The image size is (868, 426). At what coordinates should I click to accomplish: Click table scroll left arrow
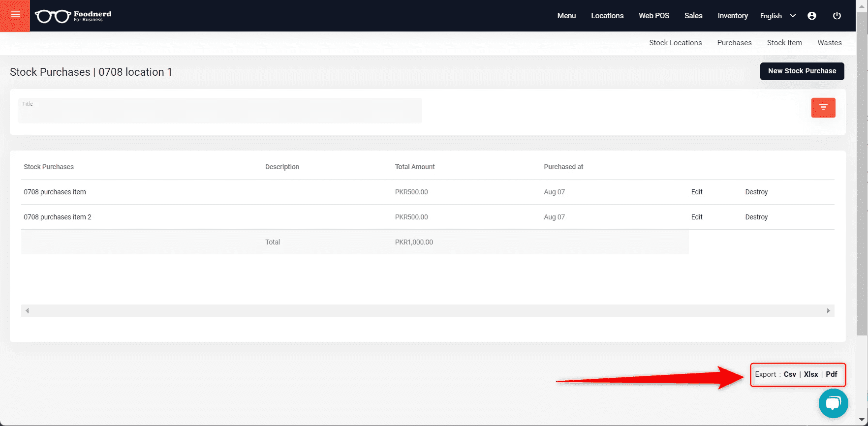pos(27,310)
